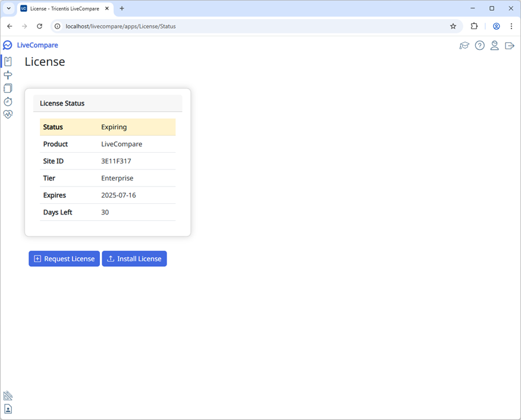Open the stopwatch icon in sidebar
Screen dimensions: 521x420
8,101
